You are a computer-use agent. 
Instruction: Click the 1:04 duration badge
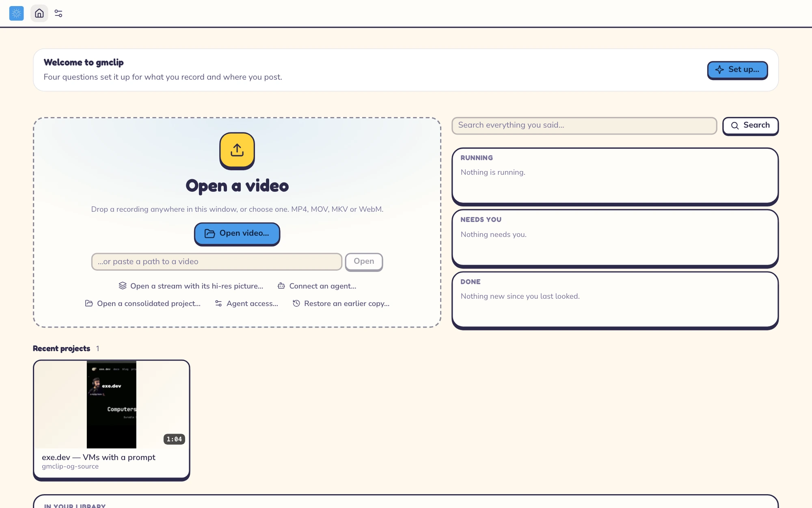click(x=174, y=439)
